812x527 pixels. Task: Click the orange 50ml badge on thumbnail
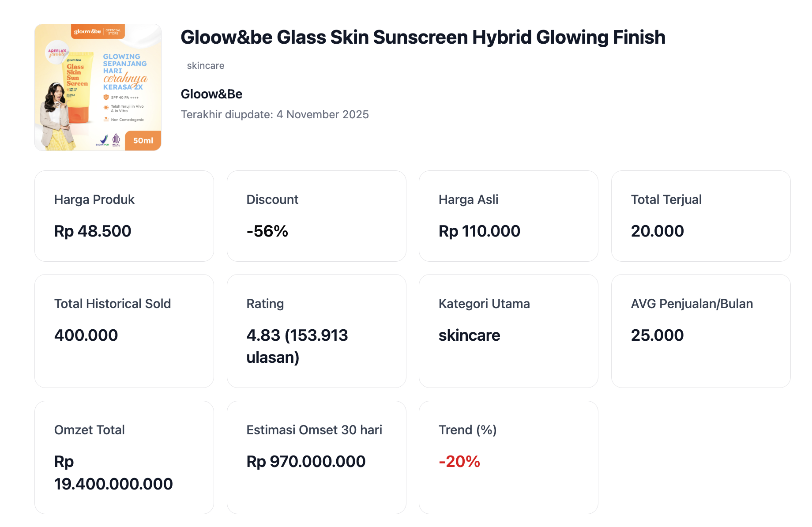[x=143, y=141]
